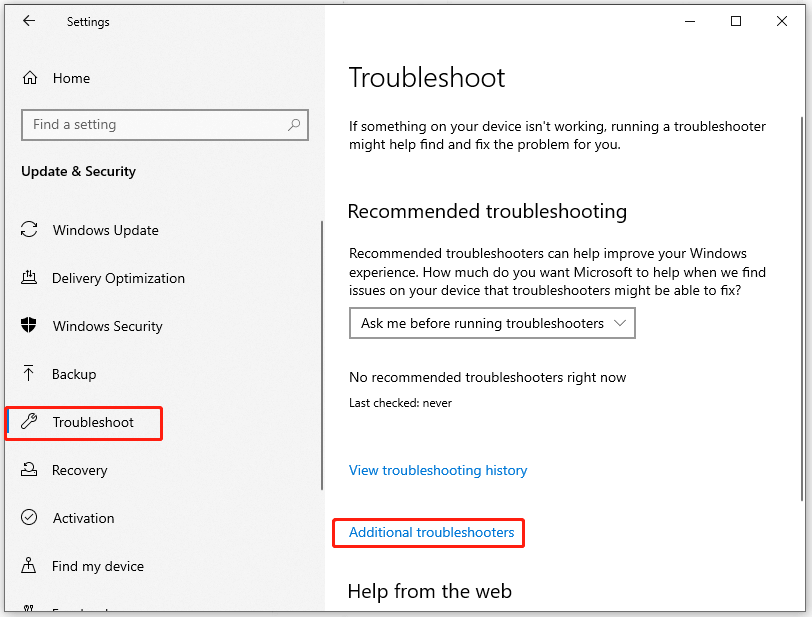Go to the Recovery section

(x=79, y=470)
